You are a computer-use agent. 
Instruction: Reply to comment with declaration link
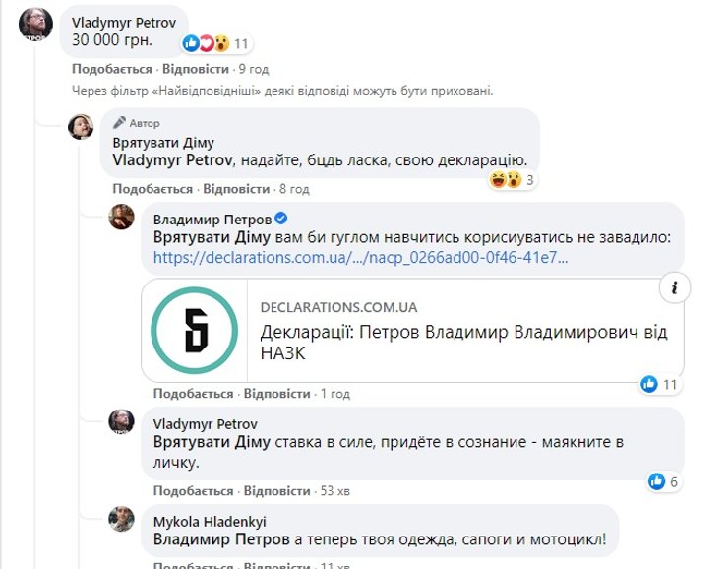click(276, 393)
